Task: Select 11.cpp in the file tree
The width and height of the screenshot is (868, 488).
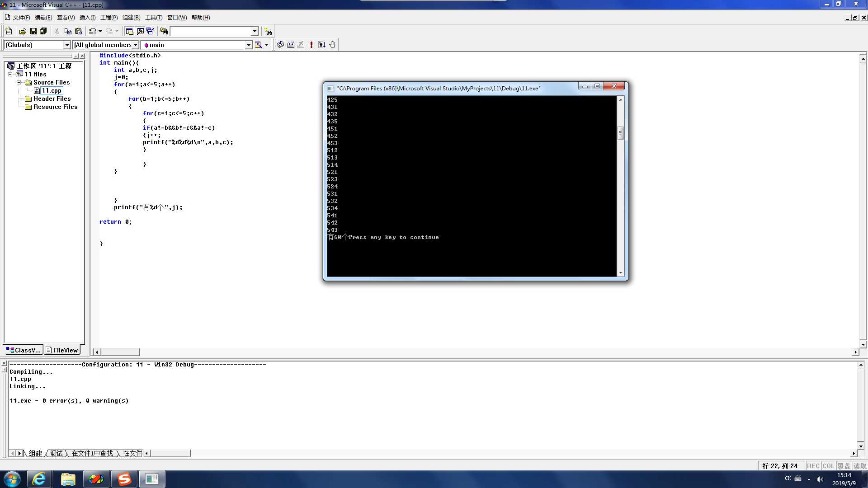Action: pos(52,90)
